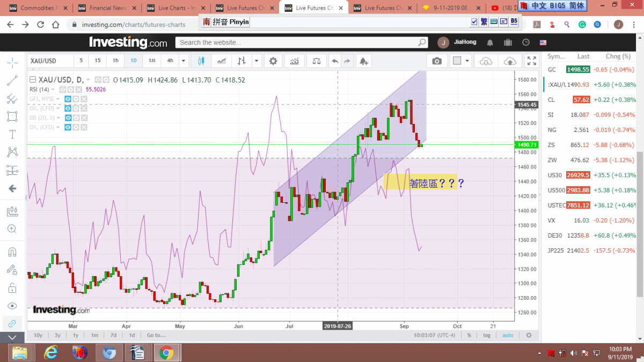Click the Go to... link
Viewport: 644px width, 362px height.
tap(156, 335)
